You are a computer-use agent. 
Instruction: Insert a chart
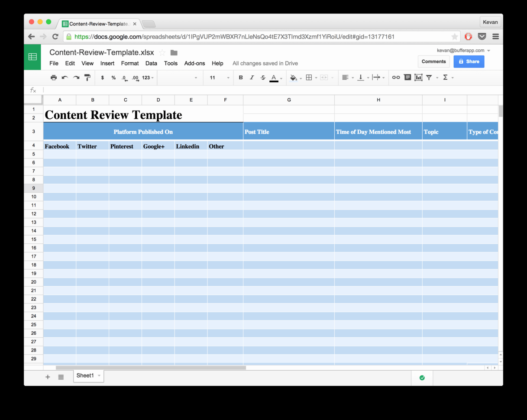(x=418, y=77)
